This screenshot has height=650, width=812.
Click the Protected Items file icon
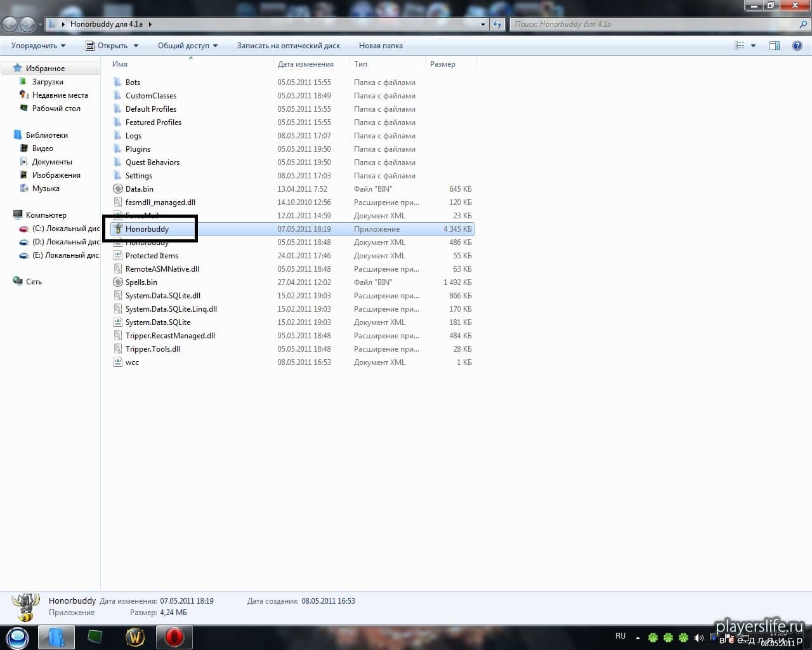click(x=117, y=256)
